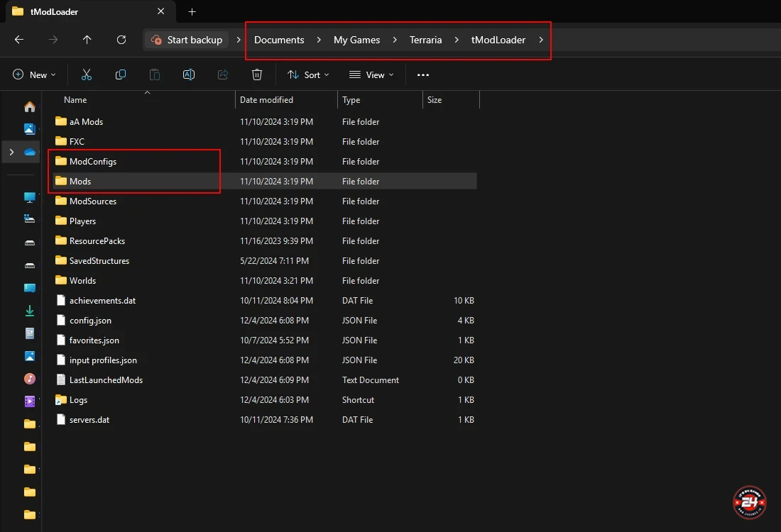Navigate to Terraria breadcrumb
The height and width of the screenshot is (532, 781).
pos(425,40)
